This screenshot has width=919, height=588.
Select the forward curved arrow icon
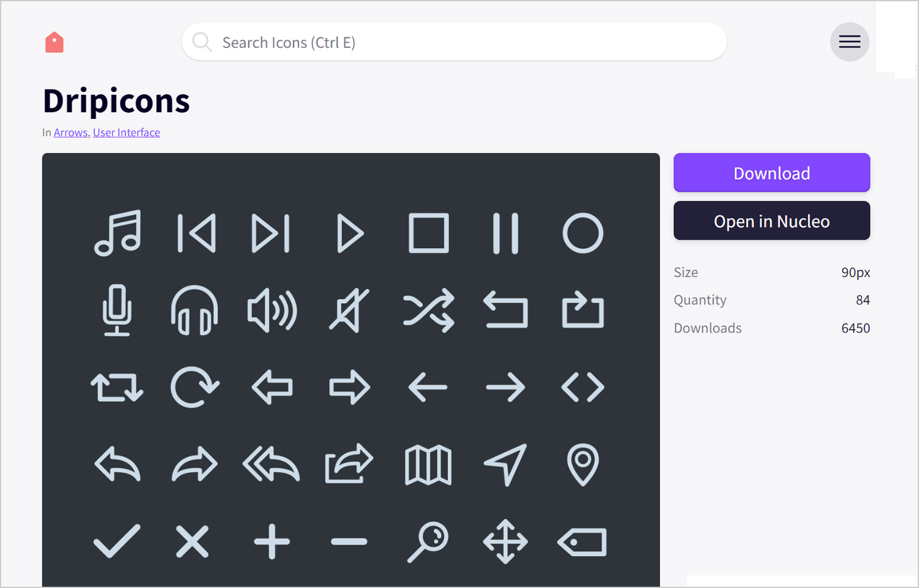click(194, 464)
